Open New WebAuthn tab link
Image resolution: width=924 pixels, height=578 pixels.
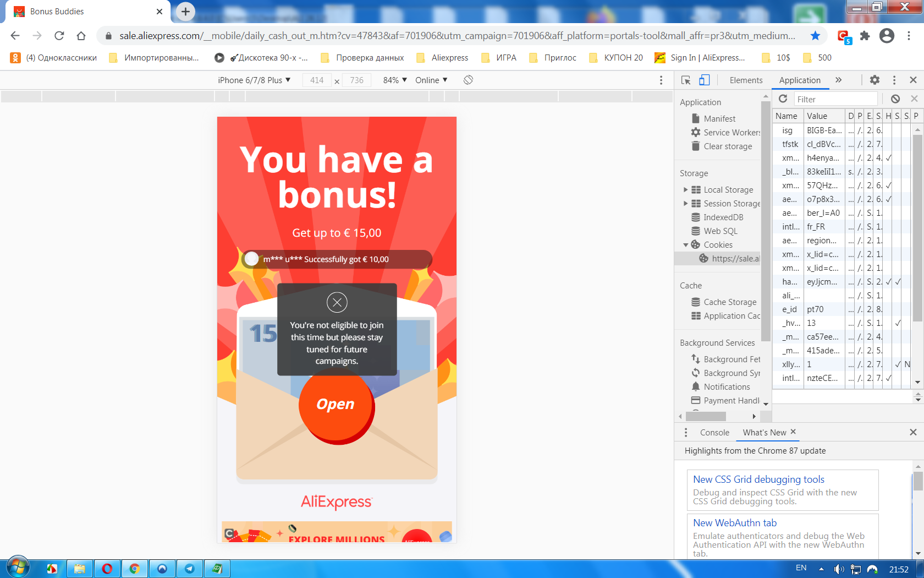click(x=735, y=523)
